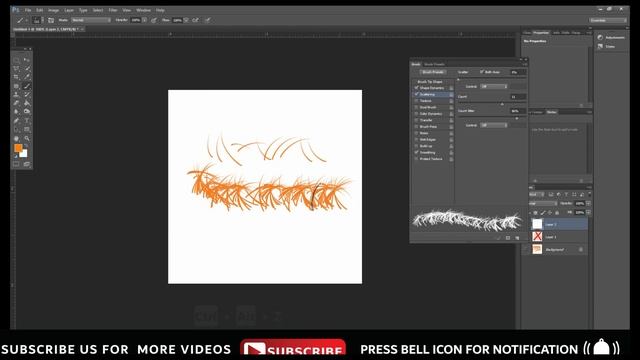The image size is (640, 360).
Task: Open the Image menu
Action: tap(53, 10)
